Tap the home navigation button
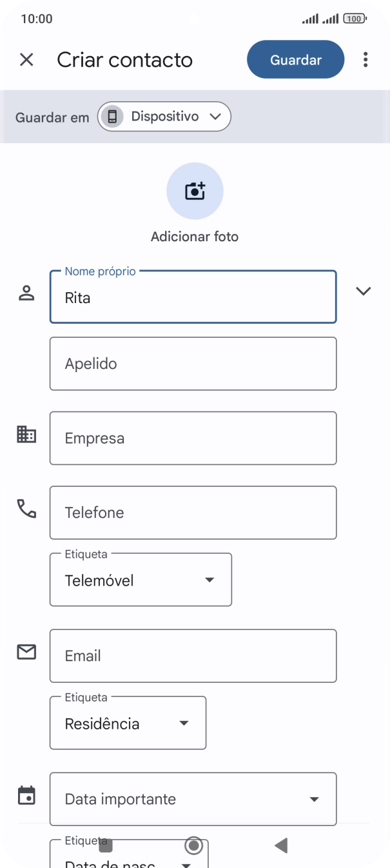390x868 pixels. pos(194,845)
